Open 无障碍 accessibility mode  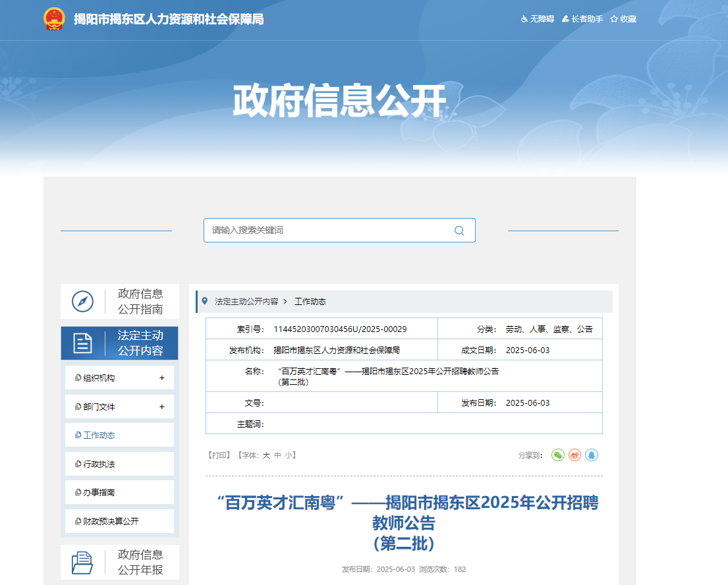[x=537, y=19]
